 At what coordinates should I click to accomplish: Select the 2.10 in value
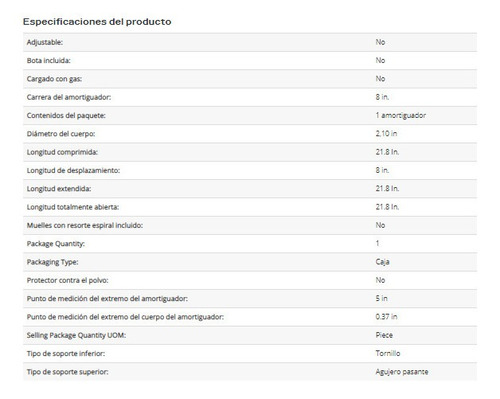point(386,134)
